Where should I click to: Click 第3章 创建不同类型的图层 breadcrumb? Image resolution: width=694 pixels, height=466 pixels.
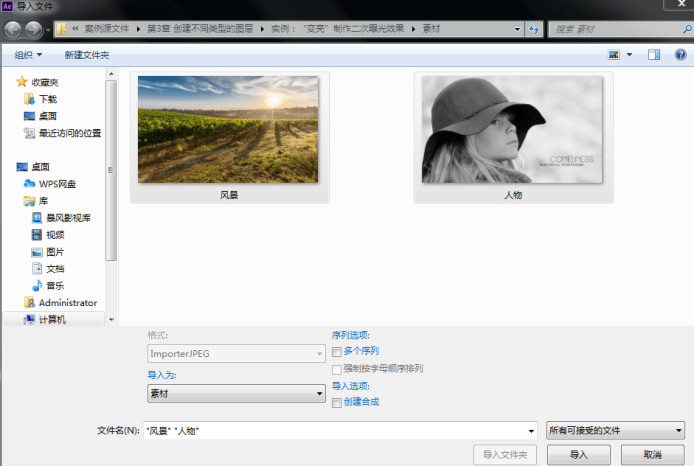point(200,29)
